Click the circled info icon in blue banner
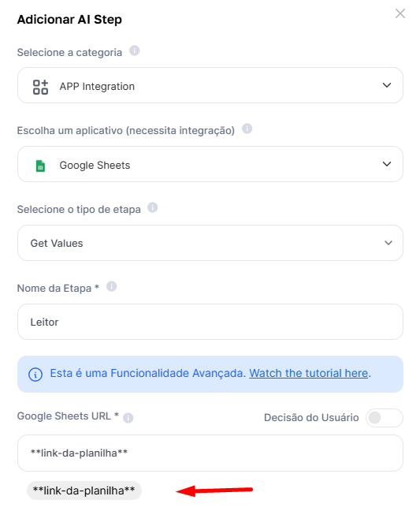This screenshot has height=511, width=420. click(35, 374)
